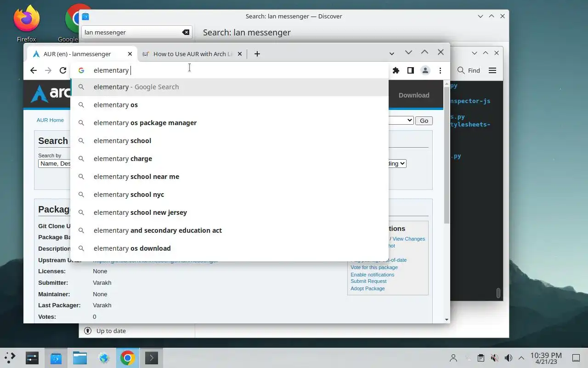
Task: Switch to Chrome in the taskbar
Action: (x=128, y=357)
